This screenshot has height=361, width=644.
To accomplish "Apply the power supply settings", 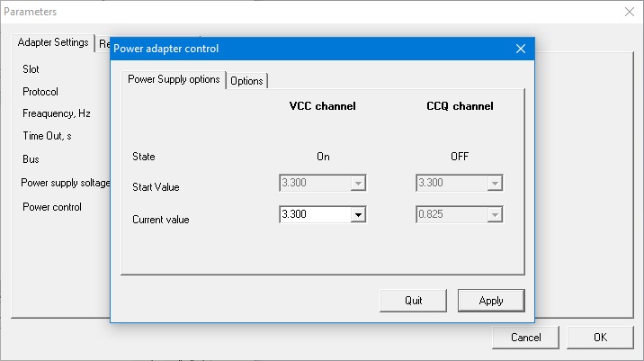I will 491,301.
